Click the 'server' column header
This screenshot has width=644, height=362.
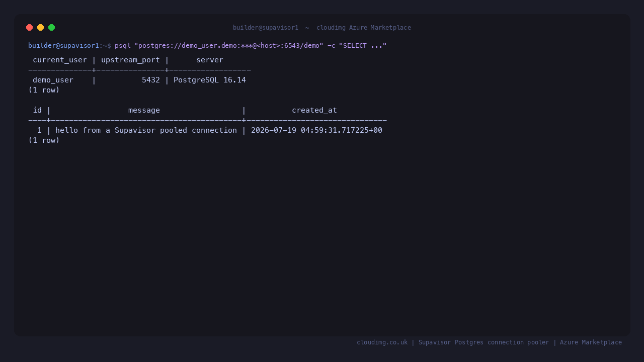(210, 60)
